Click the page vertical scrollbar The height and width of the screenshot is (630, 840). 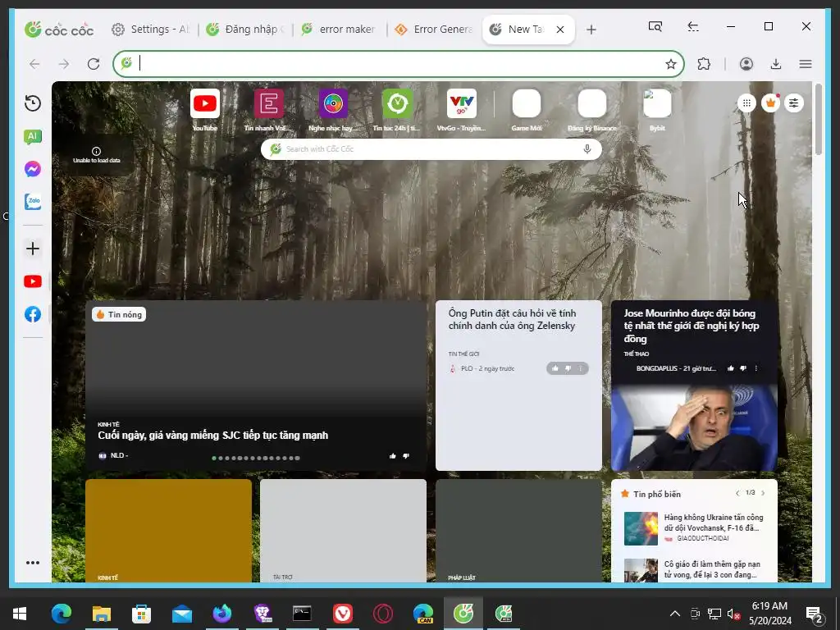click(818, 120)
